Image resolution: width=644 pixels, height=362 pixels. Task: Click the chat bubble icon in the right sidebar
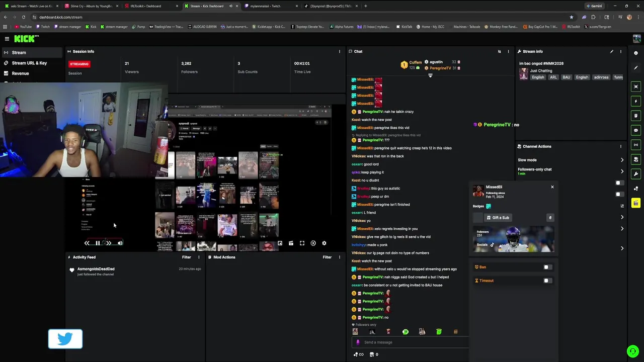tap(636, 130)
